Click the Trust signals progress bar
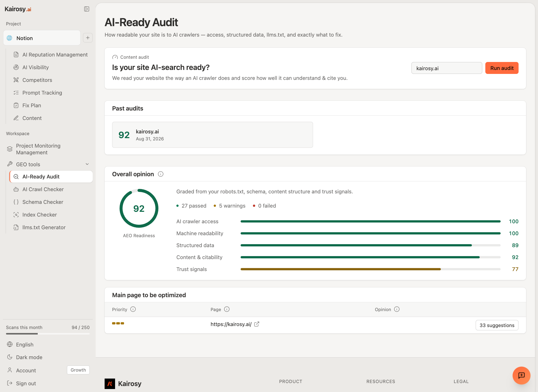Image resolution: width=538 pixels, height=392 pixels. pyautogui.click(x=370, y=269)
